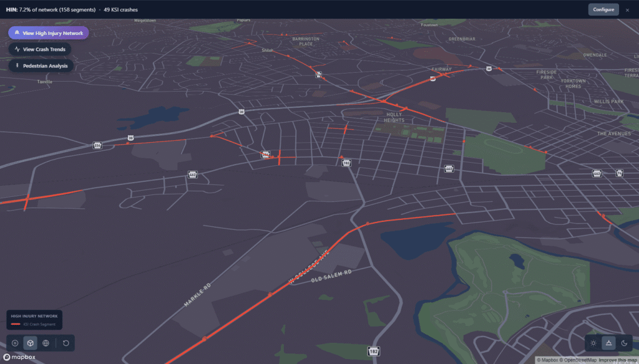Click the Old Salem Rd street label
639x364 pixels.
click(331, 276)
